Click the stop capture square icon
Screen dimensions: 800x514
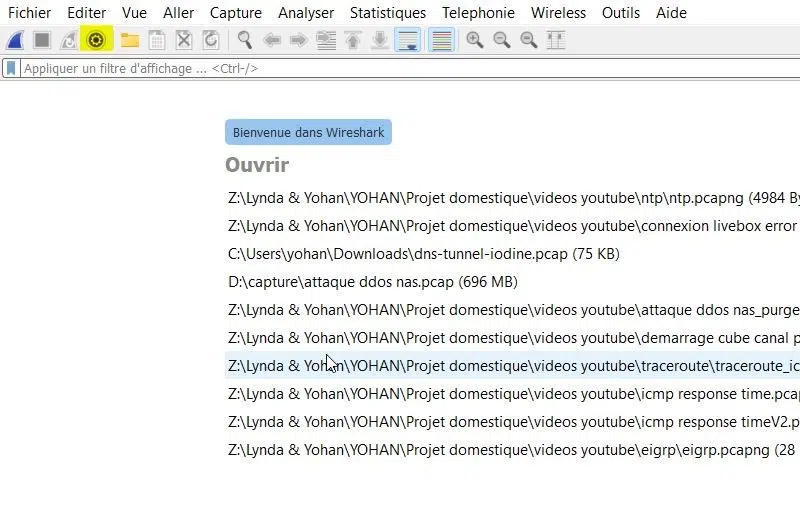(42, 40)
